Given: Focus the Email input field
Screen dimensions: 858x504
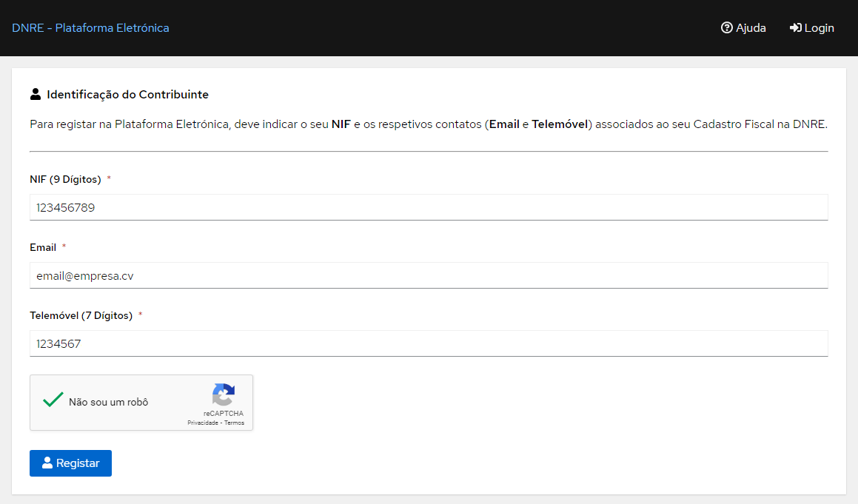Looking at the screenshot, I should [x=429, y=276].
